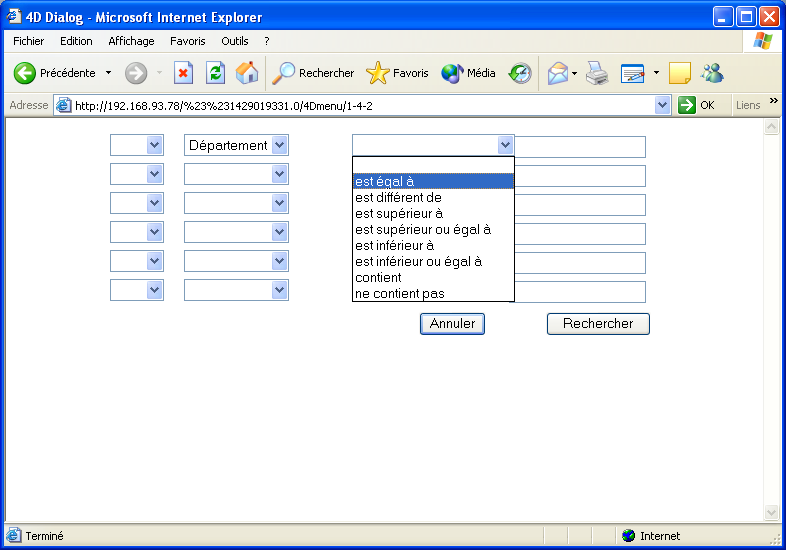This screenshot has width=786, height=550.
Task: Open the History clock icon
Action: coord(520,73)
